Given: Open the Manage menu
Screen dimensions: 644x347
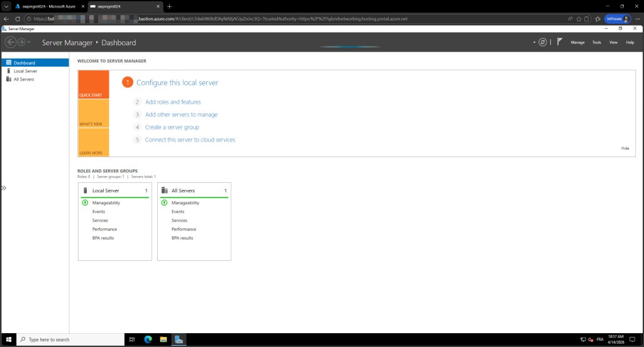Looking at the screenshot, I should click(577, 42).
